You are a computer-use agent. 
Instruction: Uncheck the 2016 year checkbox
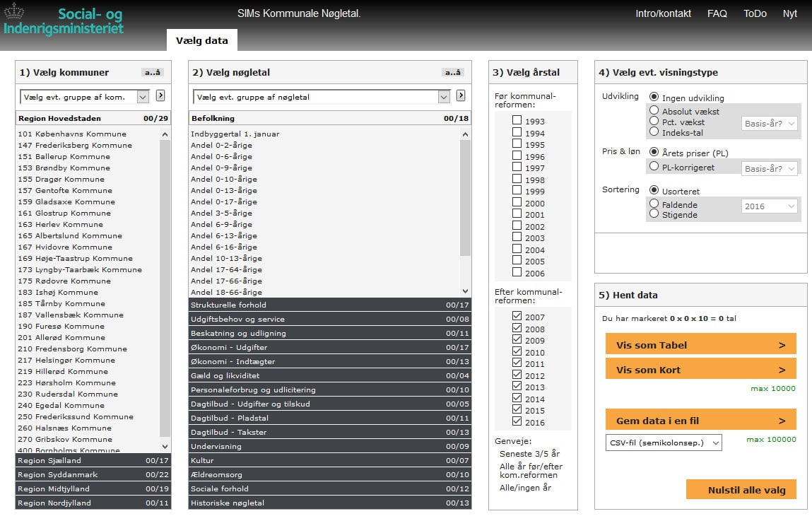(x=517, y=422)
